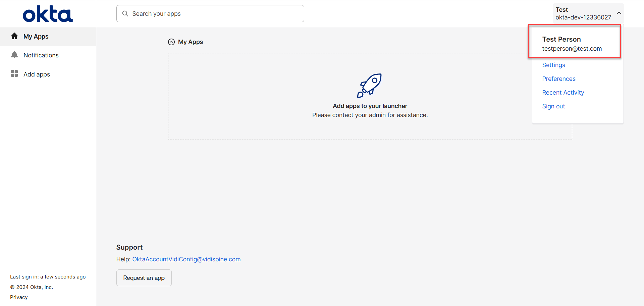The height and width of the screenshot is (306, 644).
Task: Click the Test Person name in the account menu
Action: coord(561,39)
